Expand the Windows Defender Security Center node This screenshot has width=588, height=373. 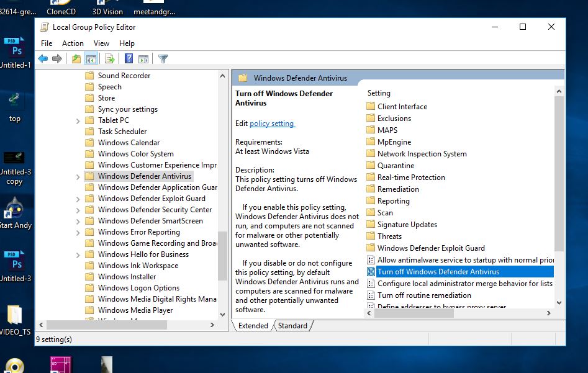pyautogui.click(x=78, y=210)
